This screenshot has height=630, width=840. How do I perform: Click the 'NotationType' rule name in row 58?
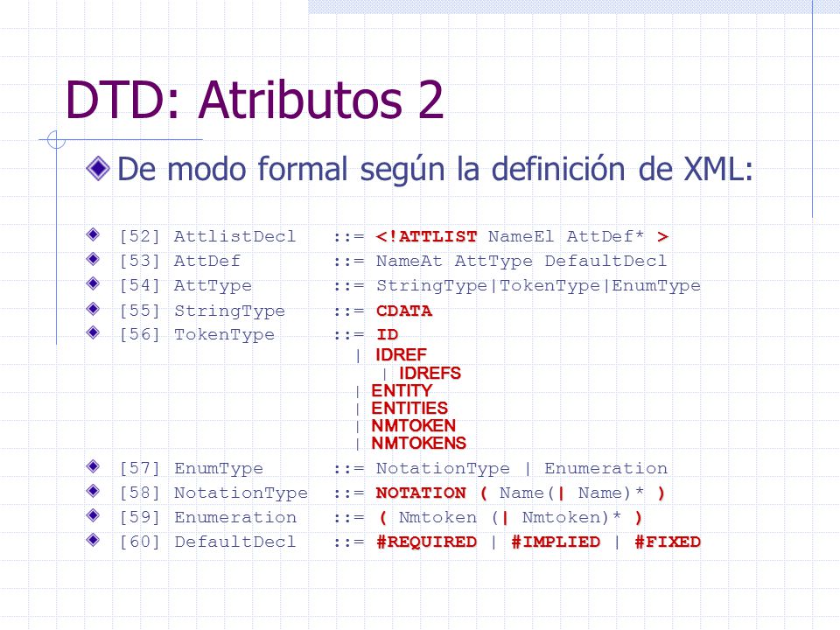(241, 493)
